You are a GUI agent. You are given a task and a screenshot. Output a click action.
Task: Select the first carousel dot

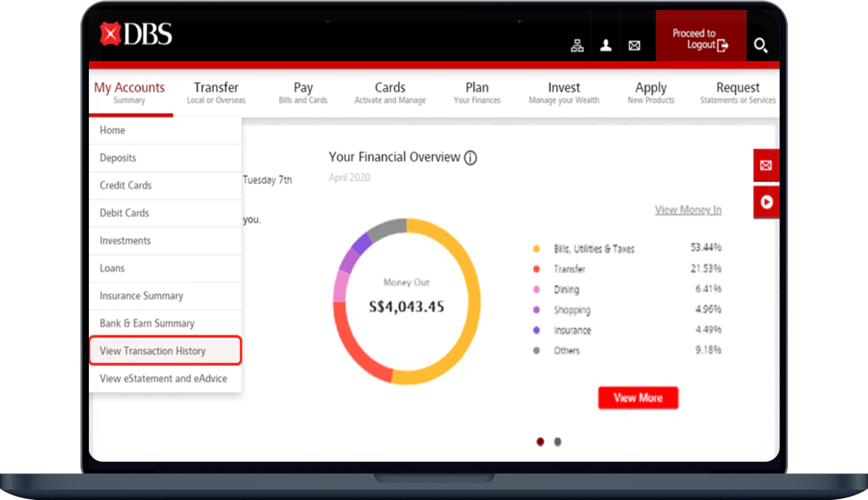click(540, 442)
